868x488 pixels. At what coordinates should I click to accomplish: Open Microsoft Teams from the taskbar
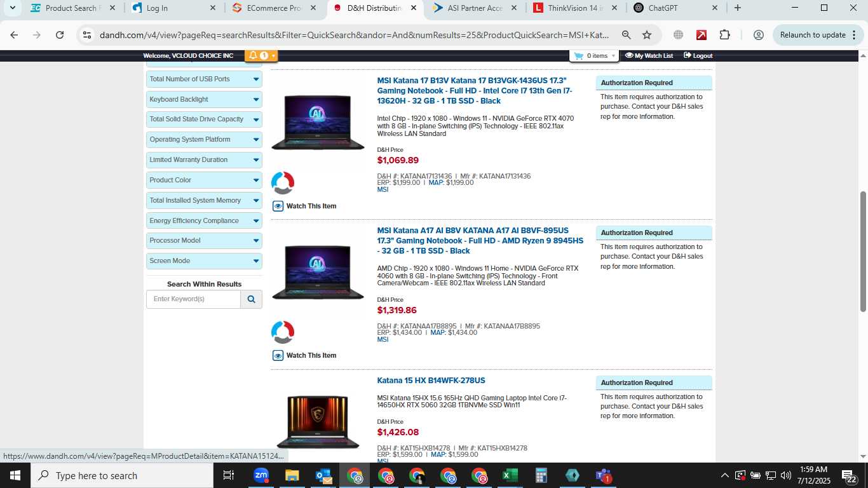click(x=603, y=475)
